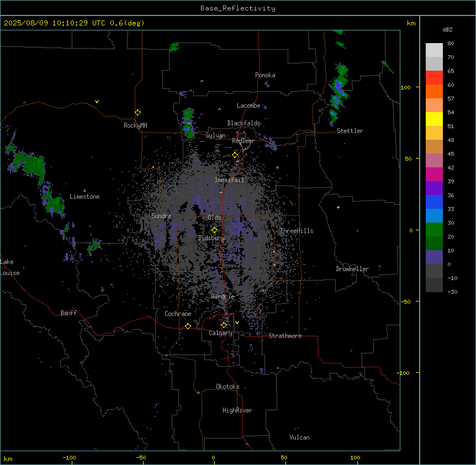
Task: Select the Limestone label
Action: 84,197
